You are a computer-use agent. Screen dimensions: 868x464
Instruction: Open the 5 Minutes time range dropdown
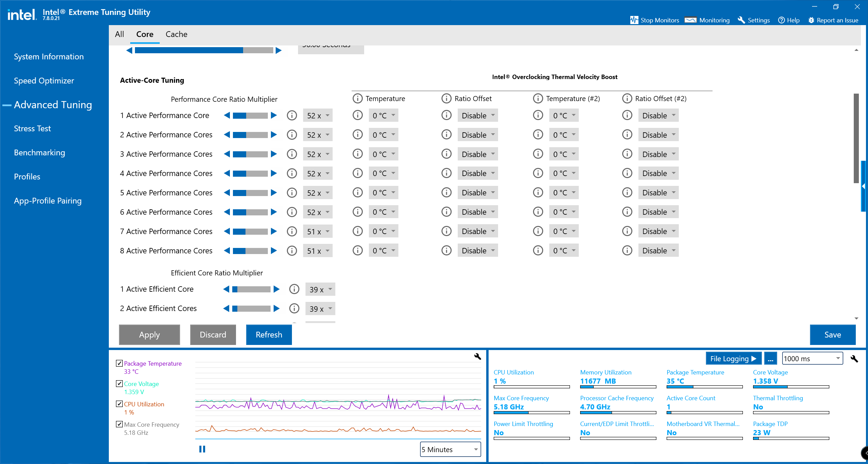450,449
